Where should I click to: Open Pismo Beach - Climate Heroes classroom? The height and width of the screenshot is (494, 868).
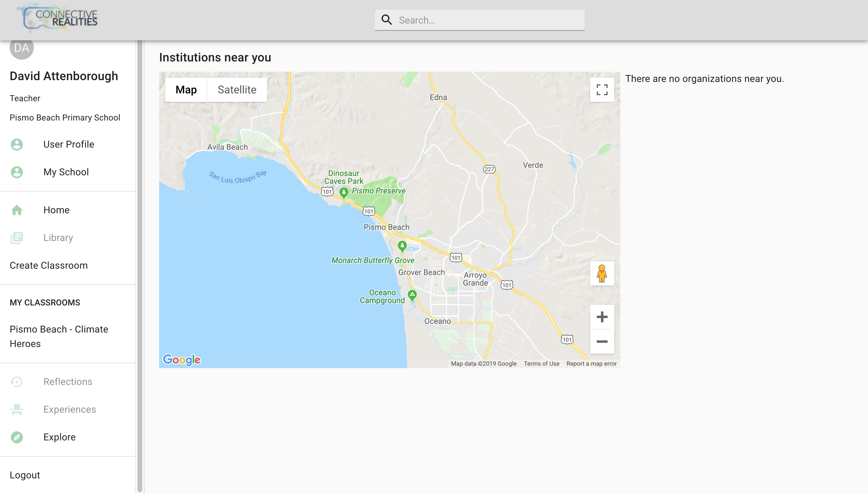tap(59, 336)
